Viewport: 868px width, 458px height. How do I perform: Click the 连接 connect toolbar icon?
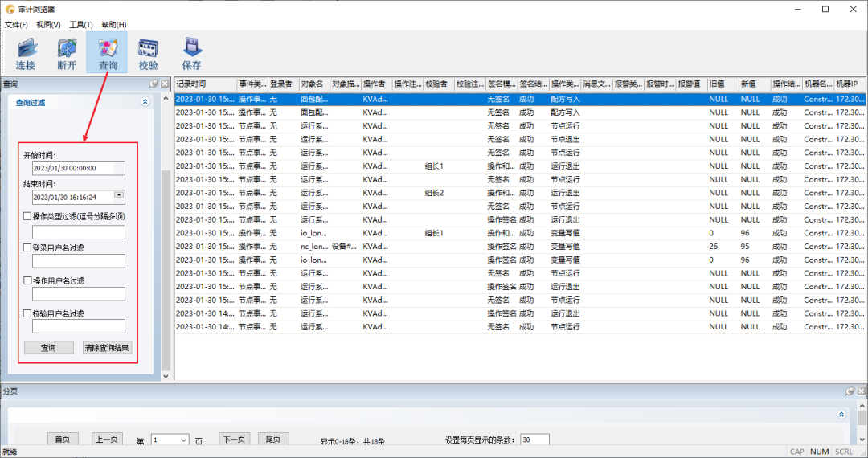(26, 53)
